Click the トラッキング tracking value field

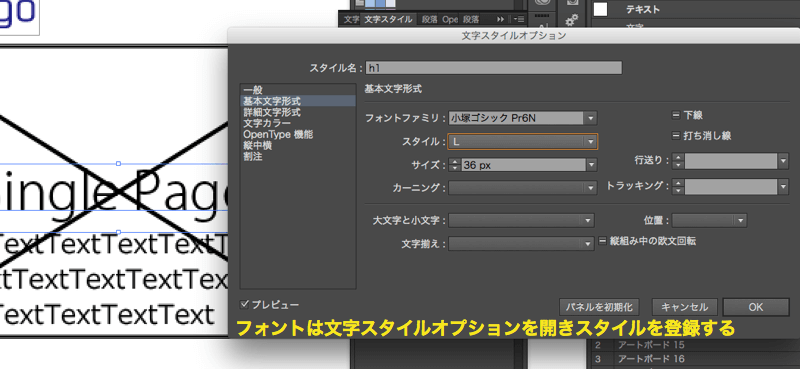point(731,186)
